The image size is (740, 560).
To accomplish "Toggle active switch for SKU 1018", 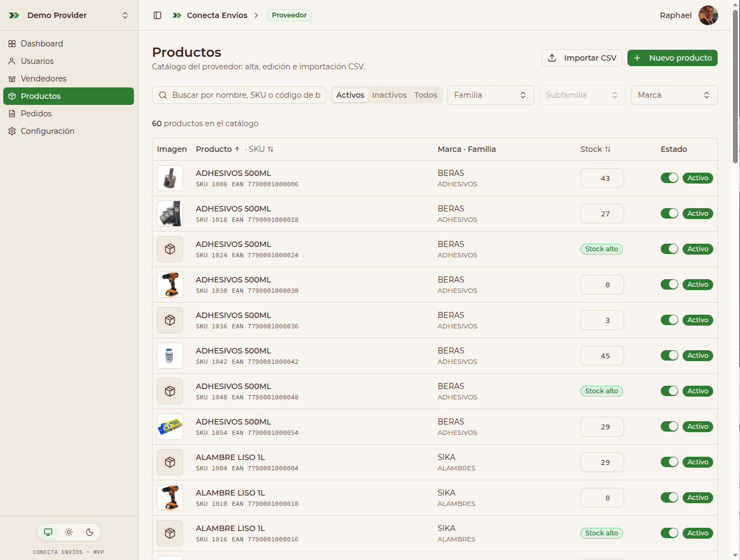I will pos(669,214).
